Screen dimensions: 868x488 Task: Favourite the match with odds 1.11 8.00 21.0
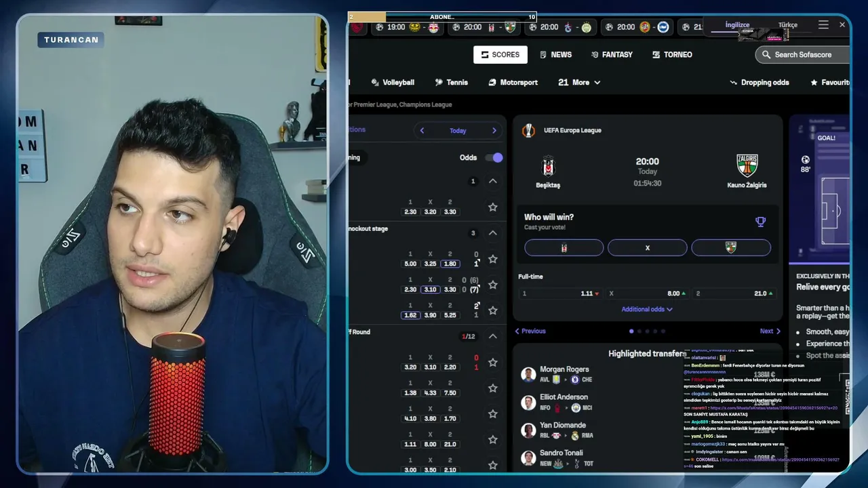(x=493, y=440)
